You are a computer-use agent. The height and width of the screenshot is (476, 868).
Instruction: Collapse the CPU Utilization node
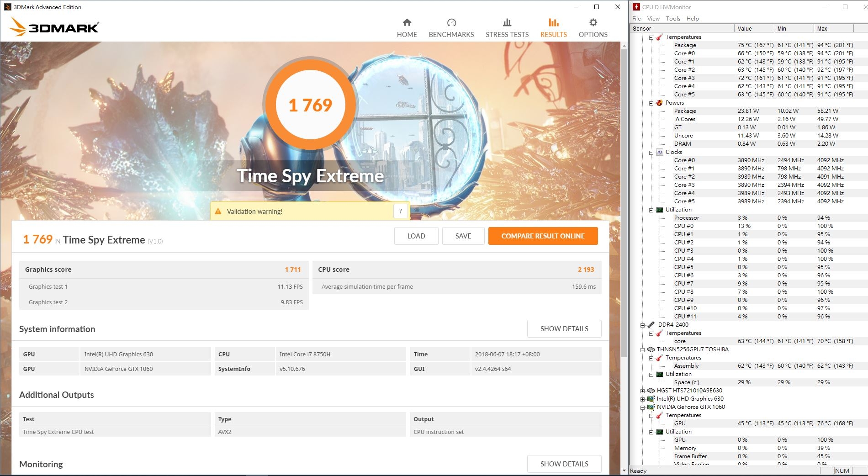(651, 210)
